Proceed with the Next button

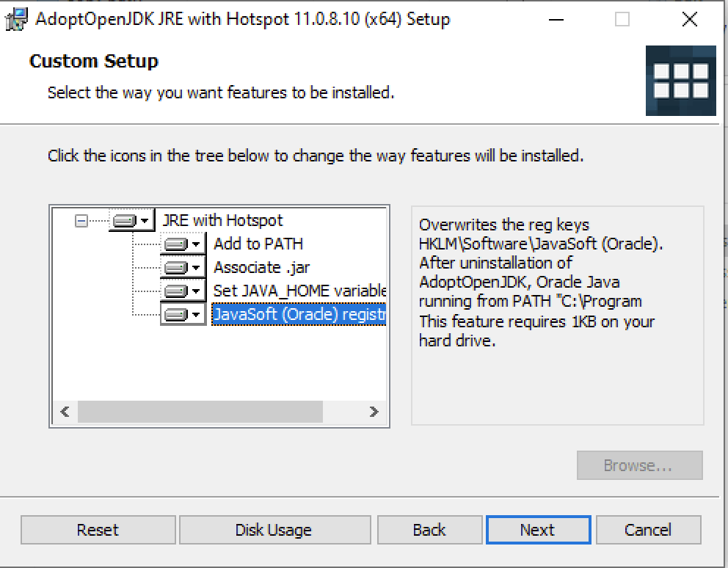[x=538, y=530]
